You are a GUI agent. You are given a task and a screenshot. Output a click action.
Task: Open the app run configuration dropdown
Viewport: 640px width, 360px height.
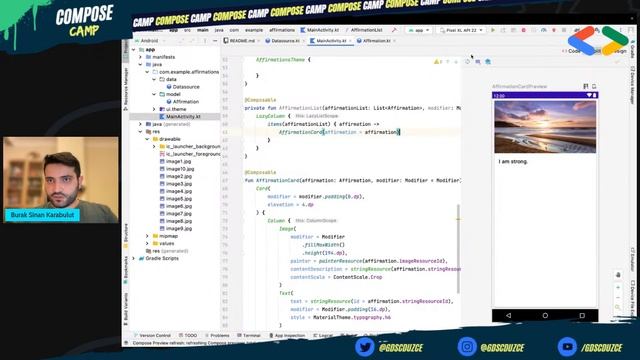[x=419, y=30]
